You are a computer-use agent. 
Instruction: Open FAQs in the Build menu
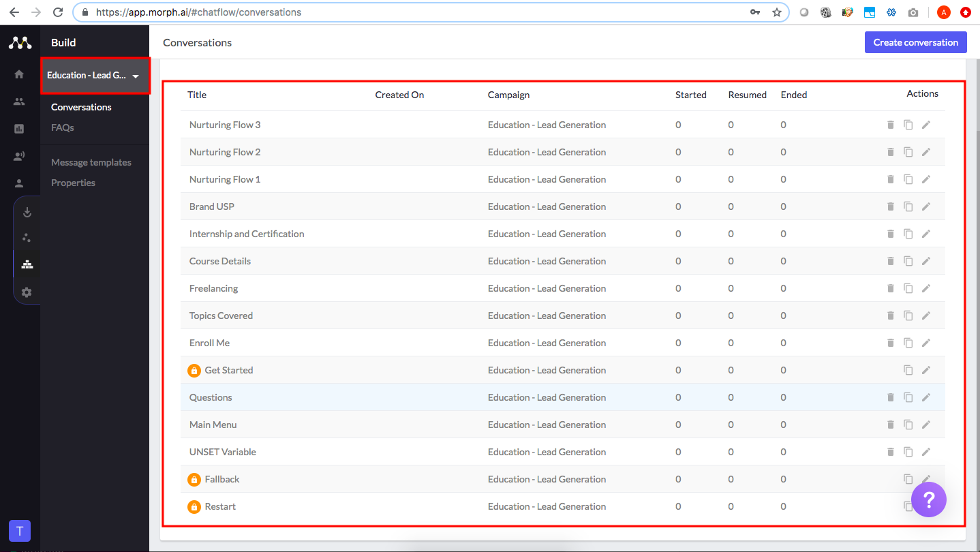(x=63, y=127)
